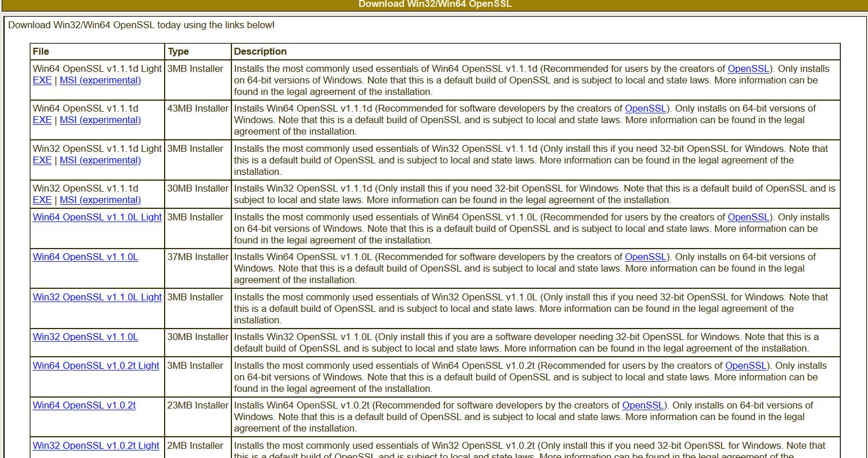Follow OpenSSL link in Win64 v1.1.1d description
This screenshot has height=458, width=868.
click(x=646, y=109)
